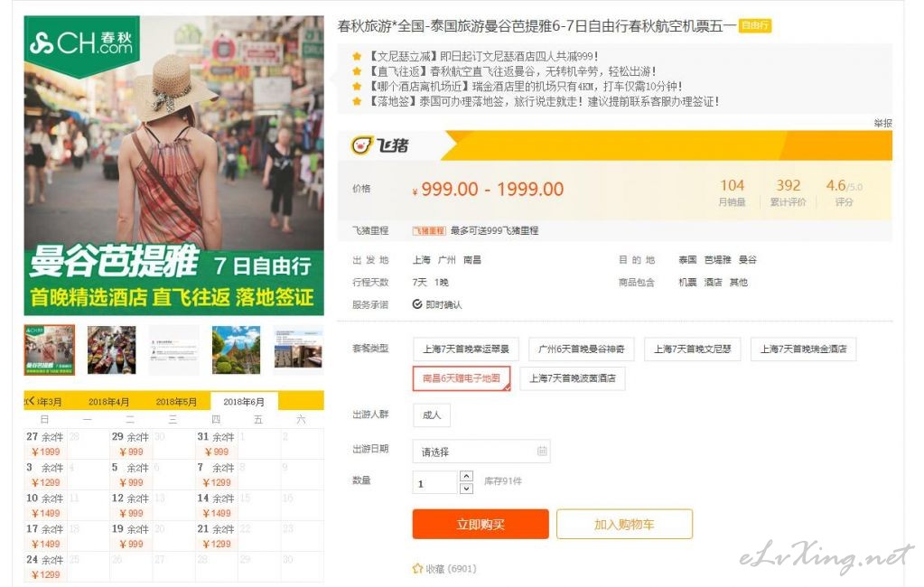Click the 即时确认 checkmark icon
Viewport: 924px width, 587px height.
tap(417, 304)
